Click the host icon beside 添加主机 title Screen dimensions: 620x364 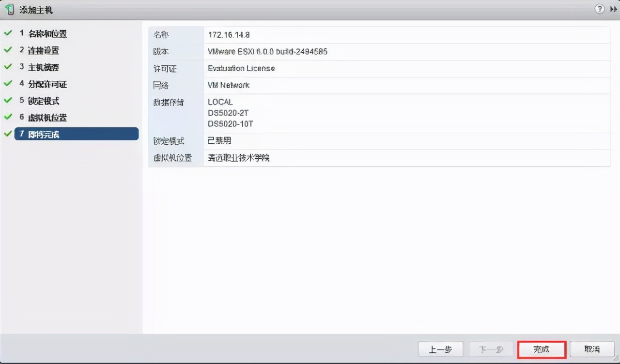9,9
